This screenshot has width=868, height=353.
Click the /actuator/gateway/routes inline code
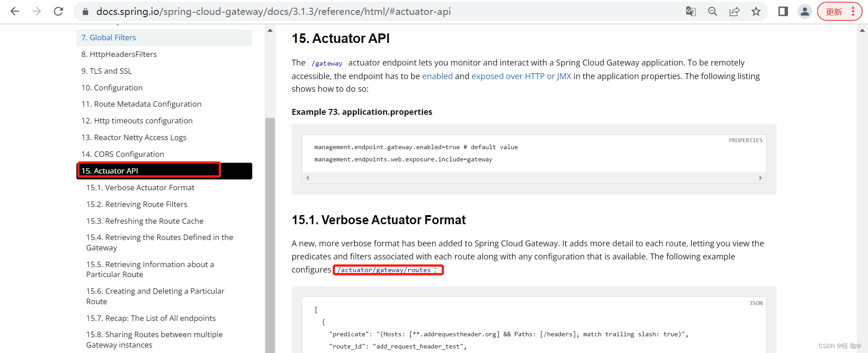point(384,270)
